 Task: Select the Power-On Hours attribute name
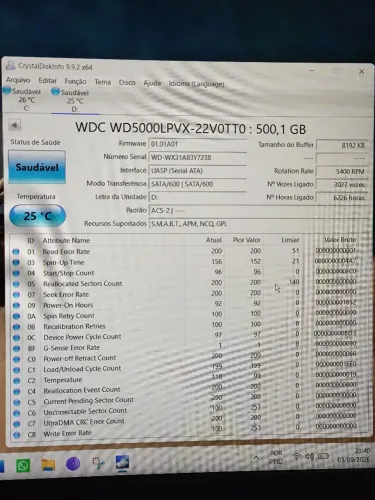tap(68, 305)
